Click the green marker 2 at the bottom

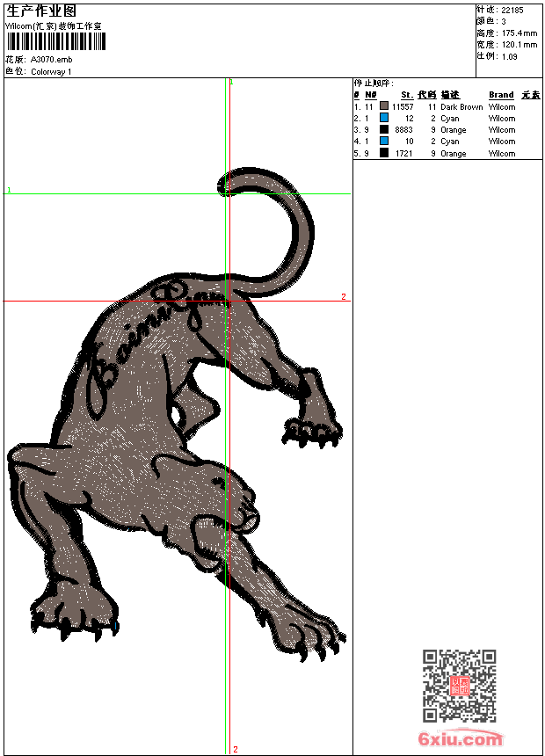tap(235, 749)
